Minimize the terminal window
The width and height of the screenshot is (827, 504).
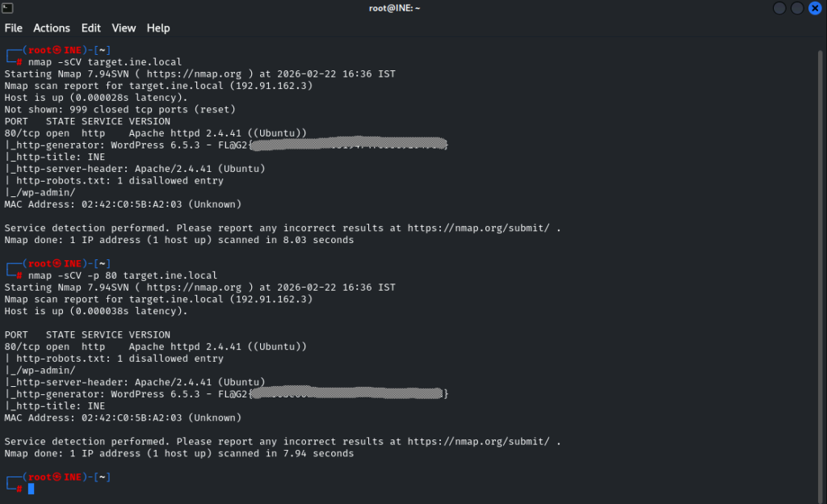coord(779,8)
